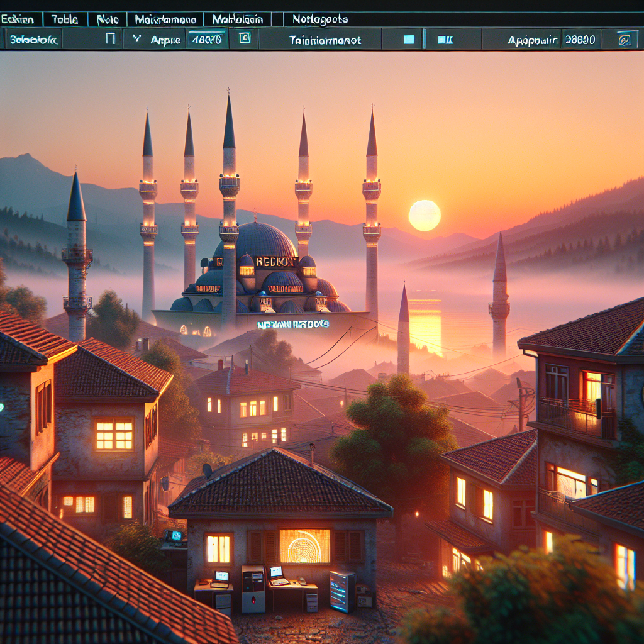Screen dimensions: 644x644
Task: Click the checkmark icon beside Arpuo
Action: tap(136, 40)
